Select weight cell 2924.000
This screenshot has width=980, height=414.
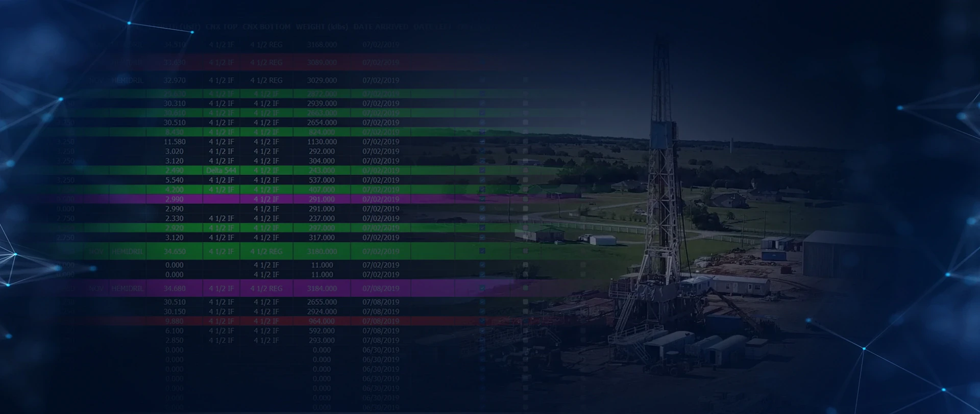[x=322, y=312]
